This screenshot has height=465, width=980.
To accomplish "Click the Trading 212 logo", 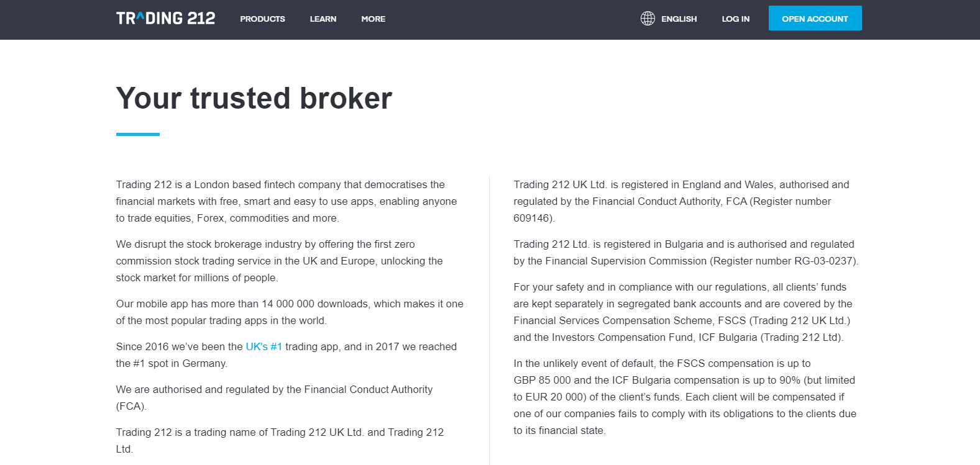I will 165,19.
